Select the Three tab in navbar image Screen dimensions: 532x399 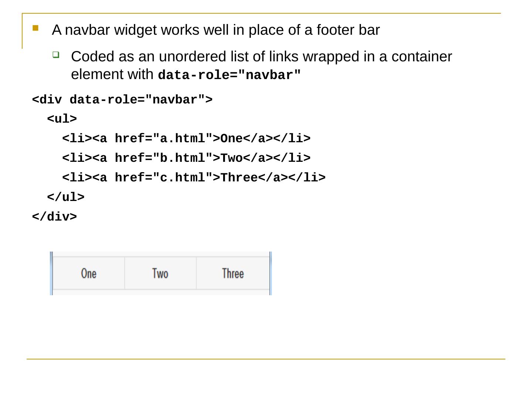click(233, 273)
